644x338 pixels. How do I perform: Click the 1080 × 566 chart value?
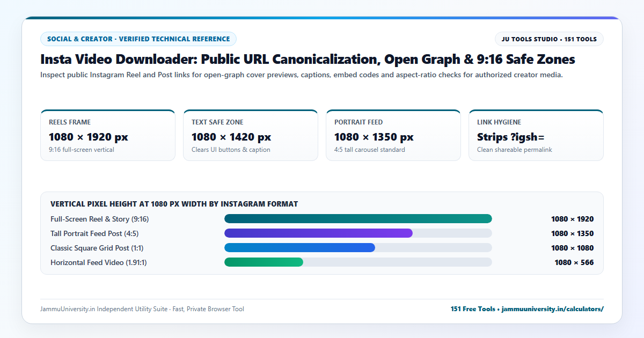pos(574,262)
